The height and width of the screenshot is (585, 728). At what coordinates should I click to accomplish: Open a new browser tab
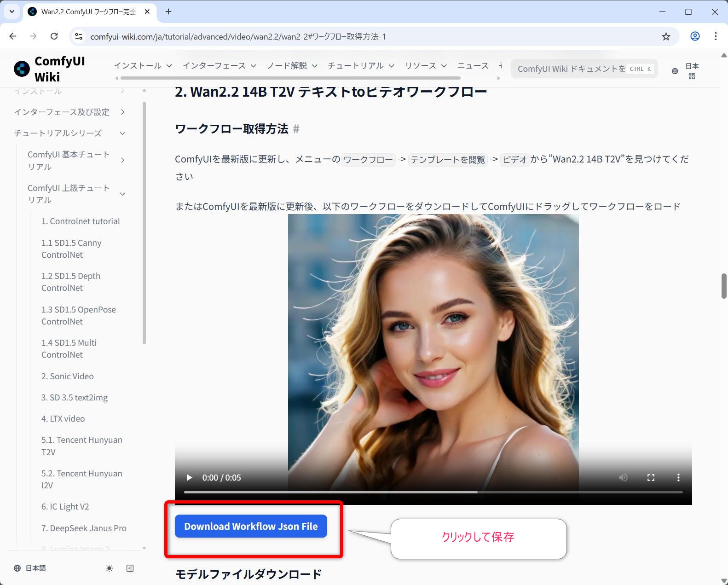click(168, 12)
